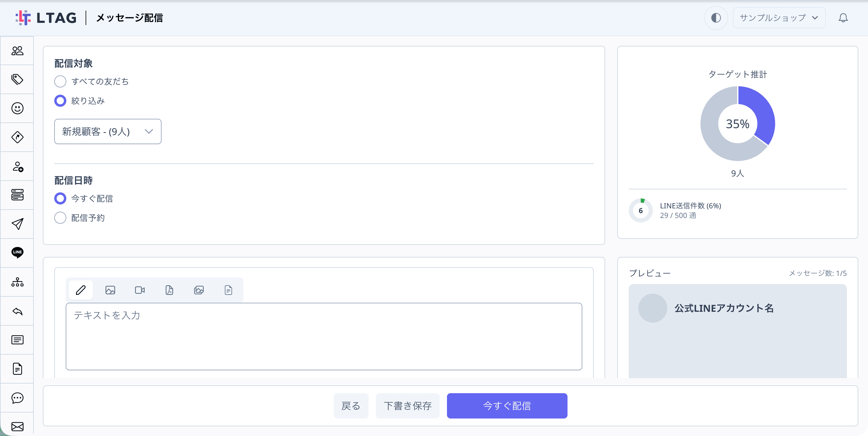Select the pencil text message tool
The image size is (868, 436).
click(x=80, y=290)
